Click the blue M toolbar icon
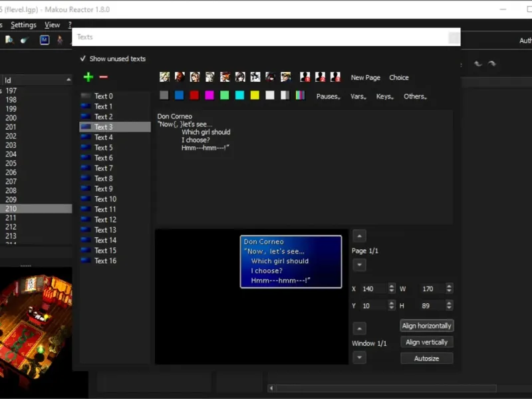The height and width of the screenshot is (399, 532). 45,40
